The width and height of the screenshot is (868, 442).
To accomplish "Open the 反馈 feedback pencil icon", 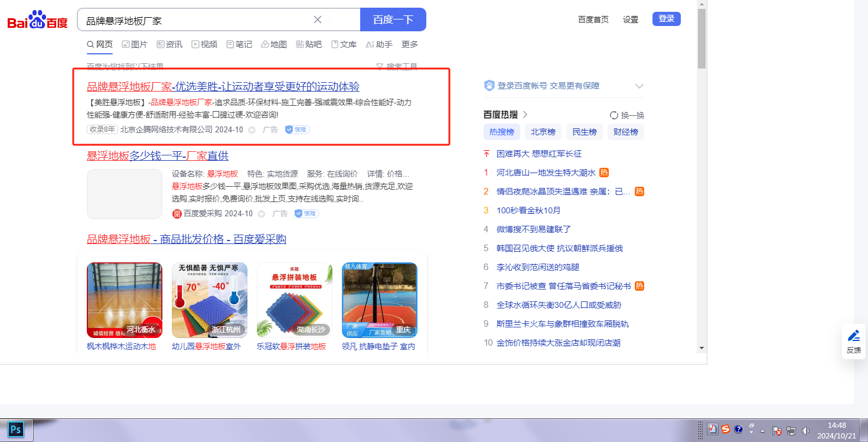I will click(x=854, y=336).
